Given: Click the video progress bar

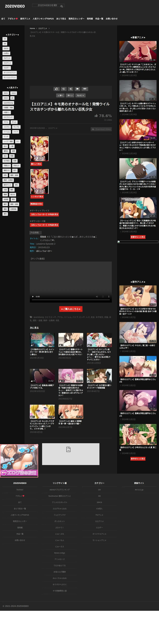Looking at the screenshot, I should (x=71, y=300).
